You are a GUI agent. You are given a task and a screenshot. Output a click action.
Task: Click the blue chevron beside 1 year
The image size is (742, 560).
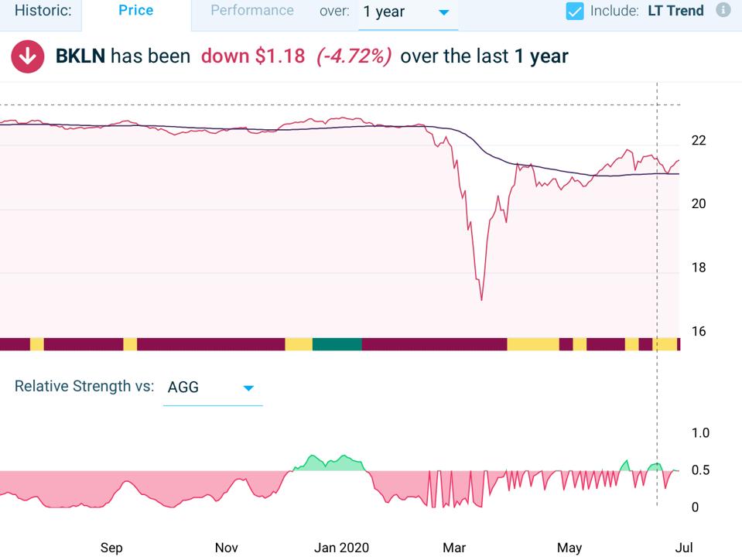click(444, 12)
